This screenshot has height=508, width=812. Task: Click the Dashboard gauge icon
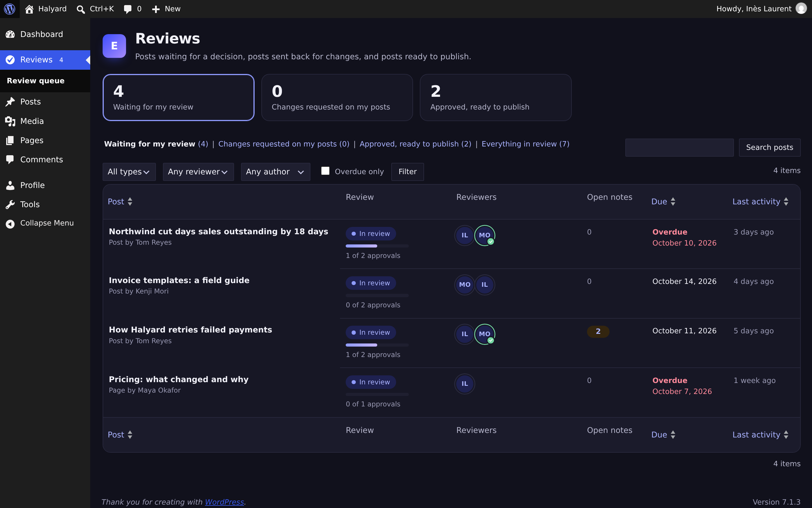pyautogui.click(x=10, y=34)
